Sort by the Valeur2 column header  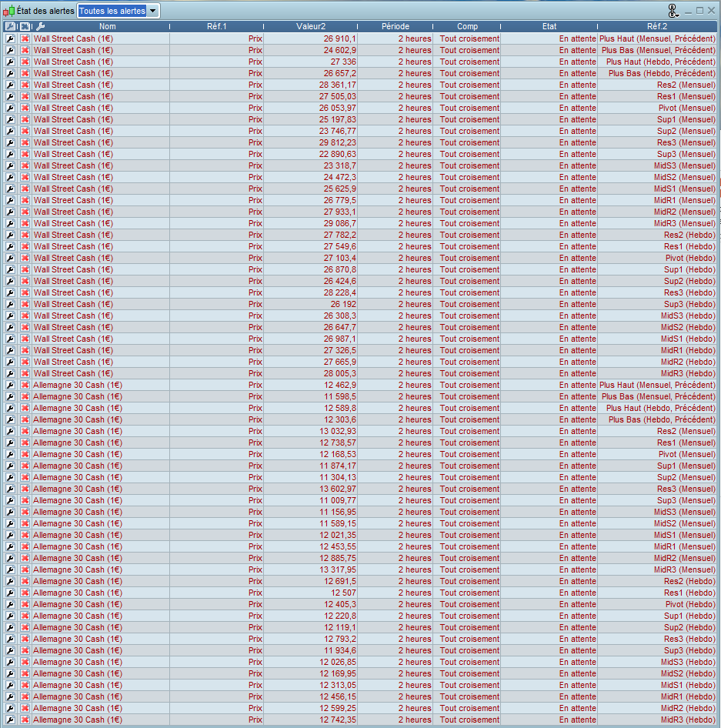coord(311,26)
